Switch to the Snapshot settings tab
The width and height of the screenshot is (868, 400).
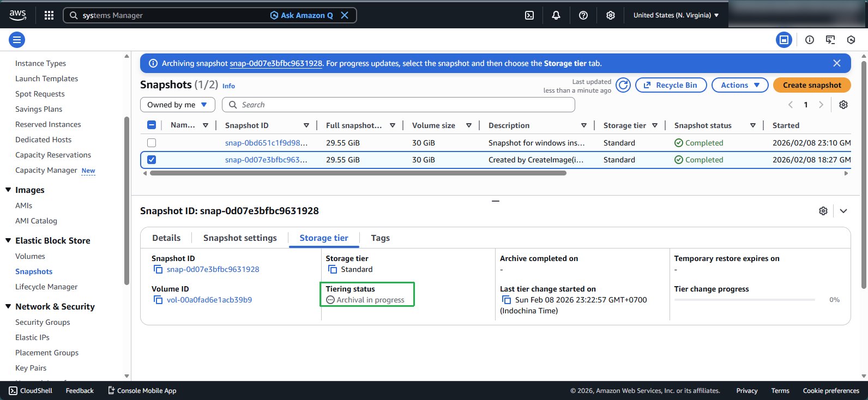pyautogui.click(x=240, y=238)
